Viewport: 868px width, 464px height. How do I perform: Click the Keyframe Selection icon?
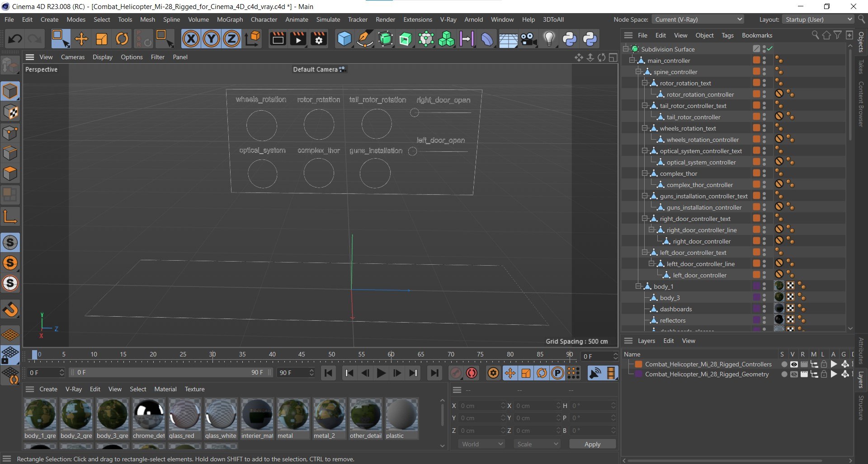coord(493,373)
